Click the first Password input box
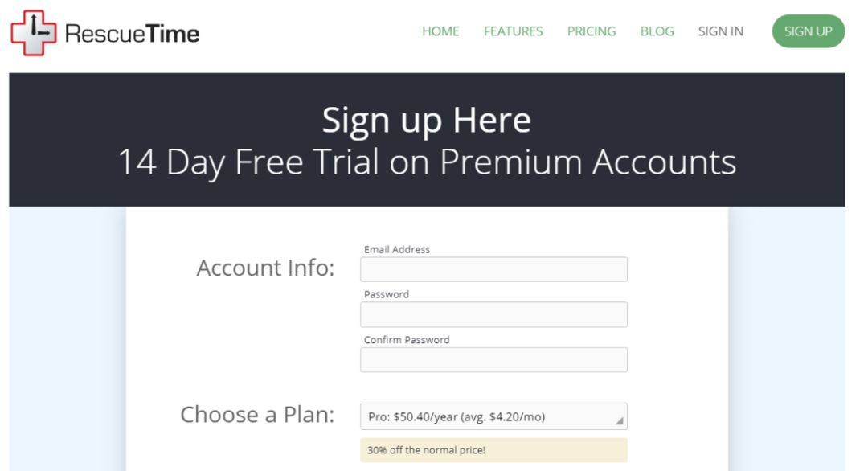 pyautogui.click(x=493, y=314)
